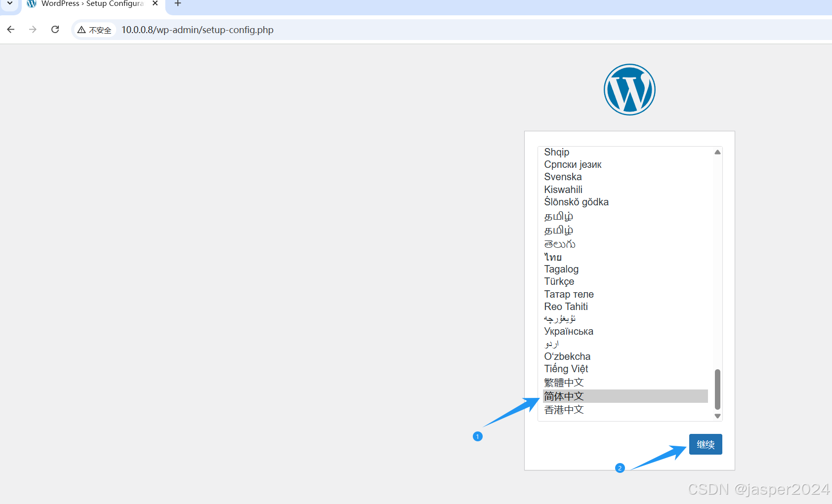
Task: Select Svenska language
Action: point(625,177)
